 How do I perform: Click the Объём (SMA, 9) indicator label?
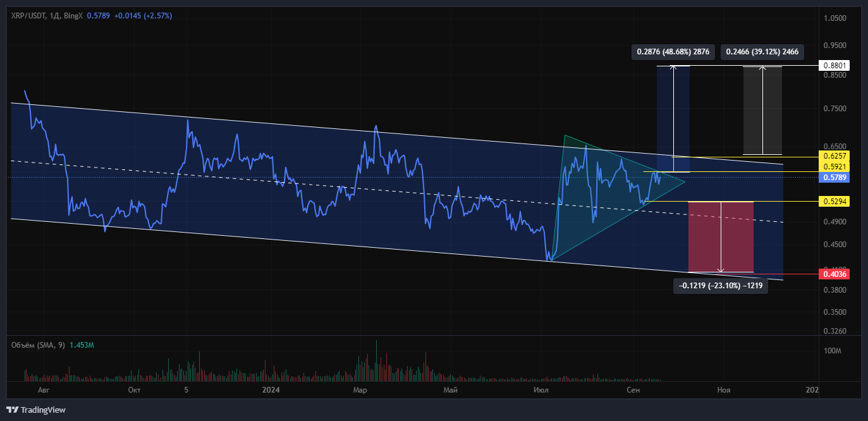(x=38, y=345)
